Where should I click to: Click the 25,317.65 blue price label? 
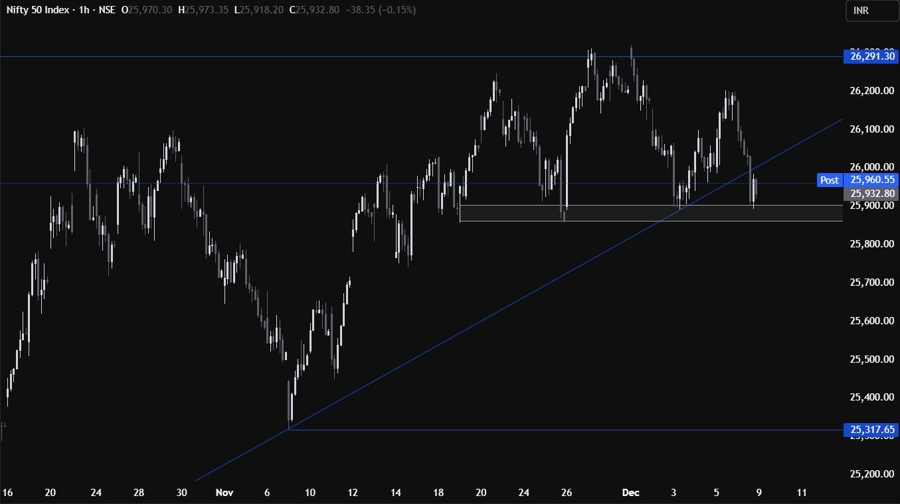[871, 430]
